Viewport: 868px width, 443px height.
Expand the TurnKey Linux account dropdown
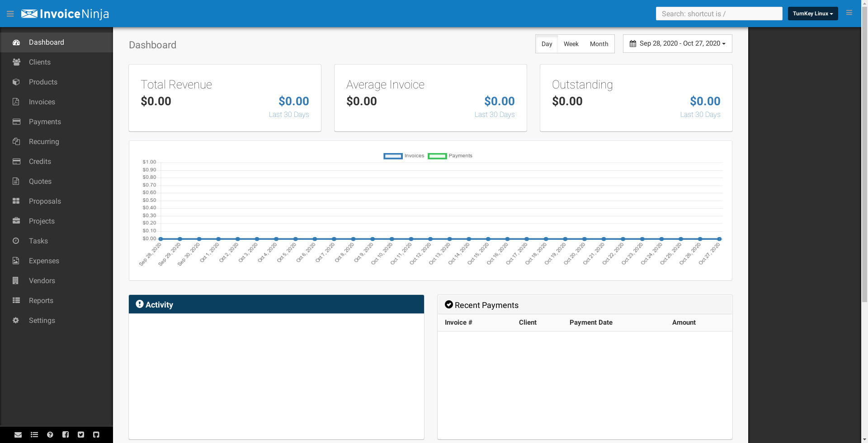point(812,14)
